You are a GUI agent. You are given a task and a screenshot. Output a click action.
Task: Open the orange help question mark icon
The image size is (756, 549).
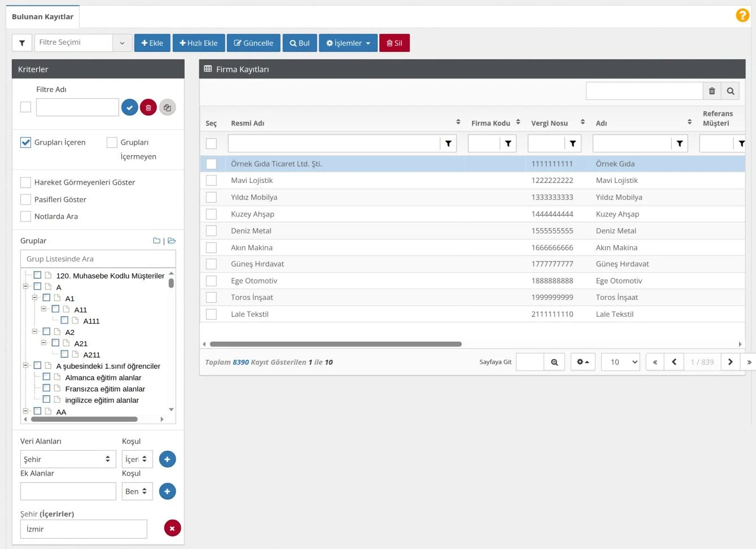(742, 15)
